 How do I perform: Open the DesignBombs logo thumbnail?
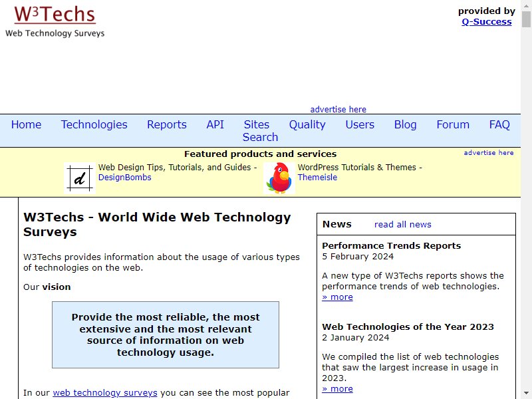click(80, 178)
